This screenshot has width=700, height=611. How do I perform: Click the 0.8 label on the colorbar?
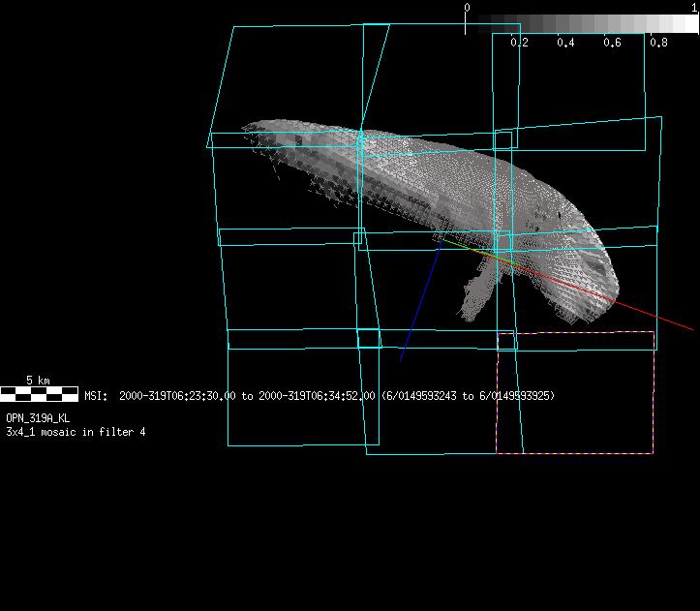pos(658,43)
